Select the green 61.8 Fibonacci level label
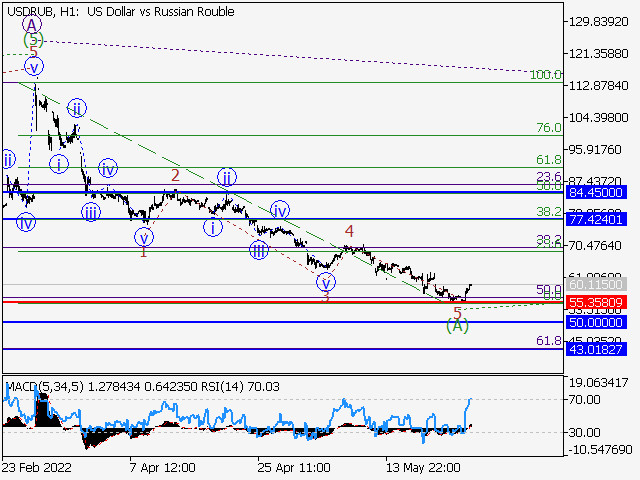This screenshot has height=480, width=640. [x=549, y=160]
